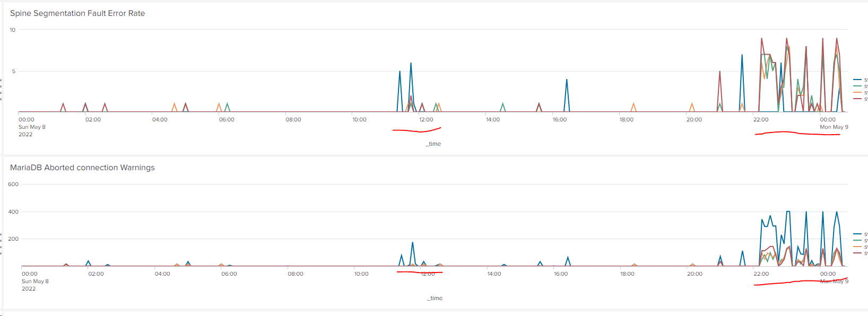Click blue legend swatch in MariaDB chart
Screen dimensions: 868x316
[x=857, y=234]
